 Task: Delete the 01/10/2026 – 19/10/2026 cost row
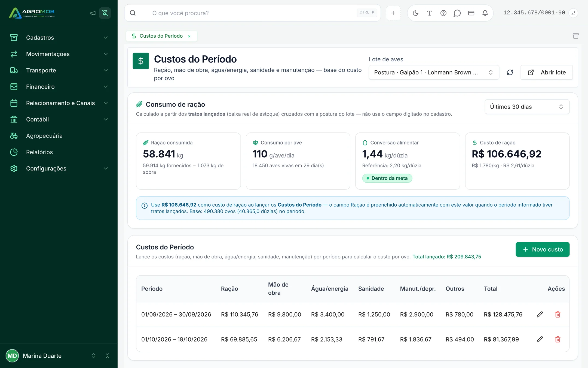click(558, 339)
